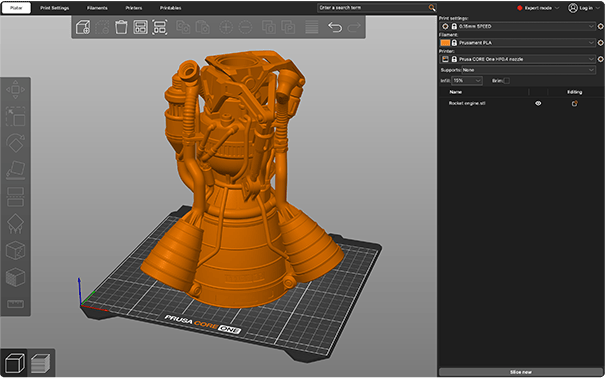Enable the Brim checkbox

click(507, 81)
